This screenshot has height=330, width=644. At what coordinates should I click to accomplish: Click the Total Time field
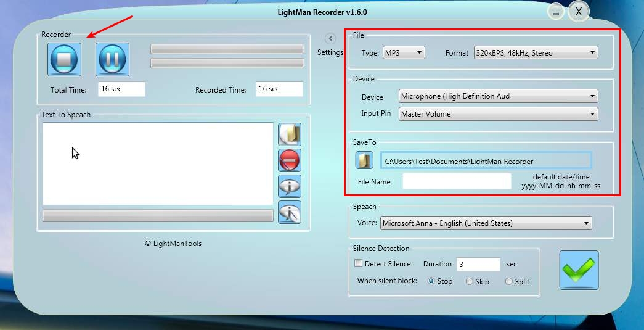(121, 89)
